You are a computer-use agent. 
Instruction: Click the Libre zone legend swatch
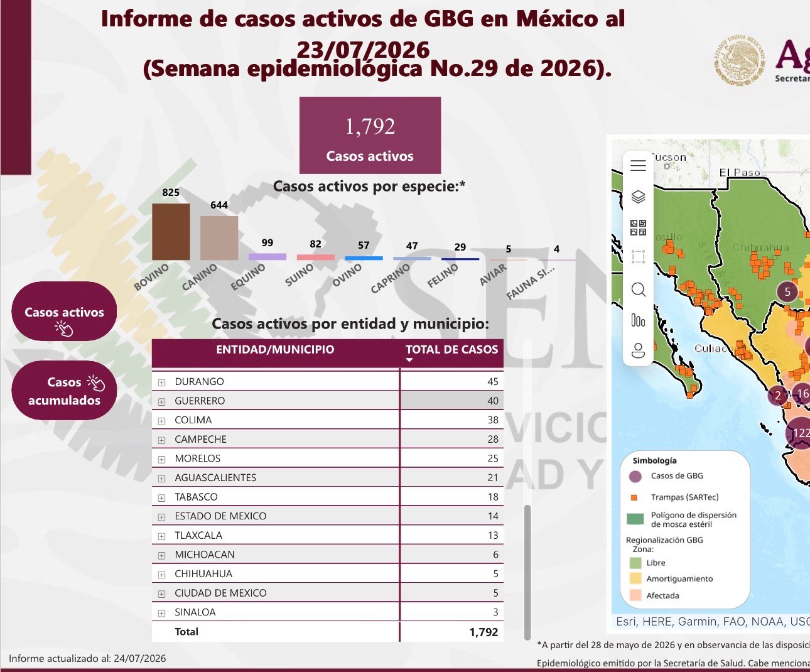tap(635, 563)
